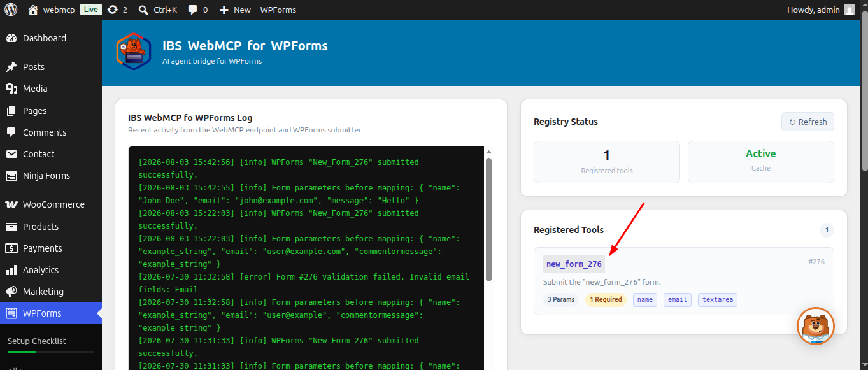Click the IBS WebMCP fo WPForms Log heading
868x370 pixels.
[190, 118]
